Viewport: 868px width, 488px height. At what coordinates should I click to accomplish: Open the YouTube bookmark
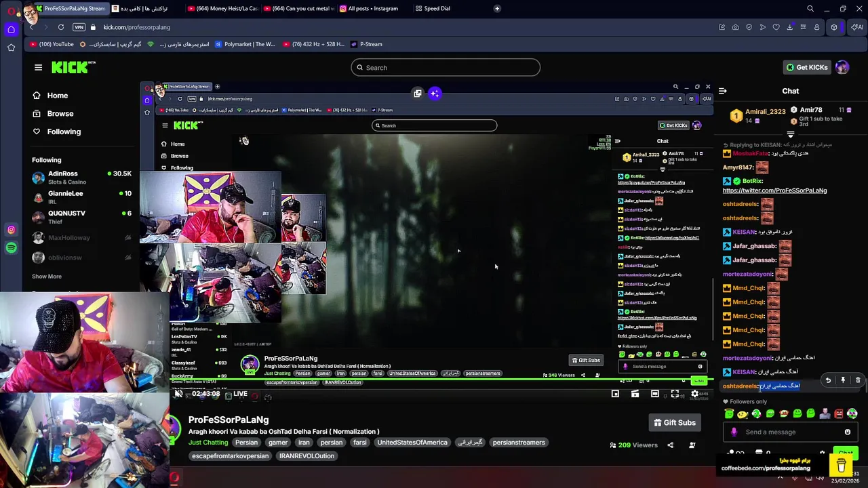point(53,44)
